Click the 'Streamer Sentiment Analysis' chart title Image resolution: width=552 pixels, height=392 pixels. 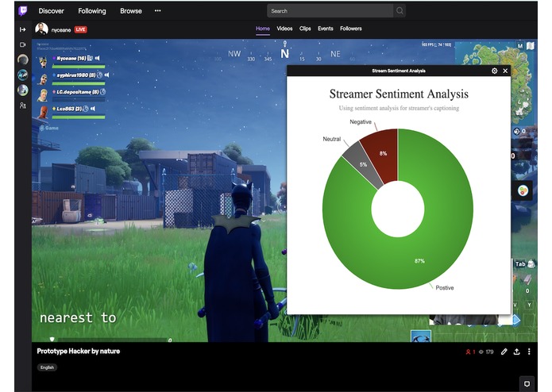pyautogui.click(x=399, y=94)
